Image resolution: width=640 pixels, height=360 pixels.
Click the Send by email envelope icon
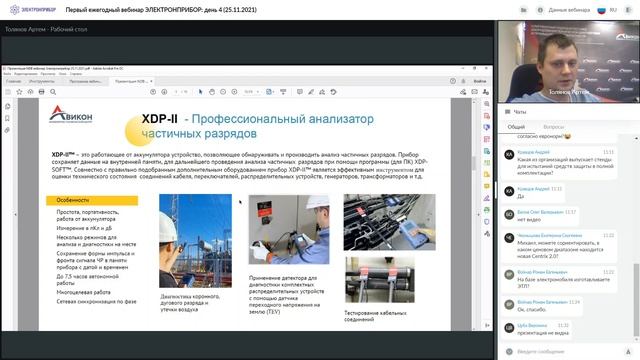click(x=474, y=92)
